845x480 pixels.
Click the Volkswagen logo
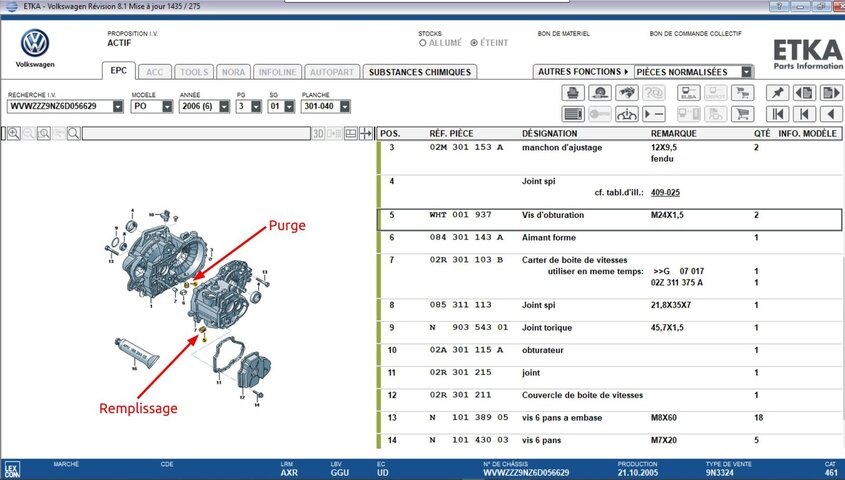(35, 44)
